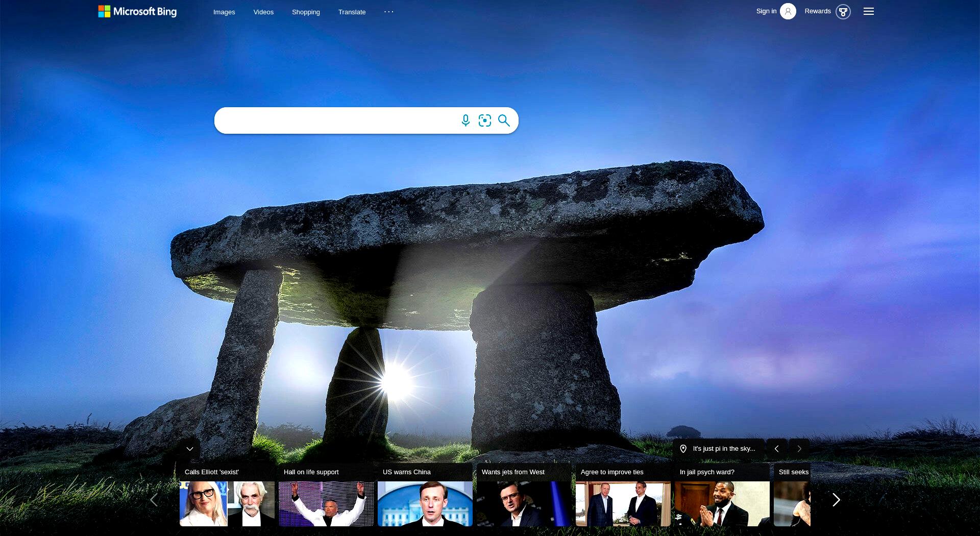Open visual search camera icon
Viewport: 980px width, 536px height.
click(485, 120)
